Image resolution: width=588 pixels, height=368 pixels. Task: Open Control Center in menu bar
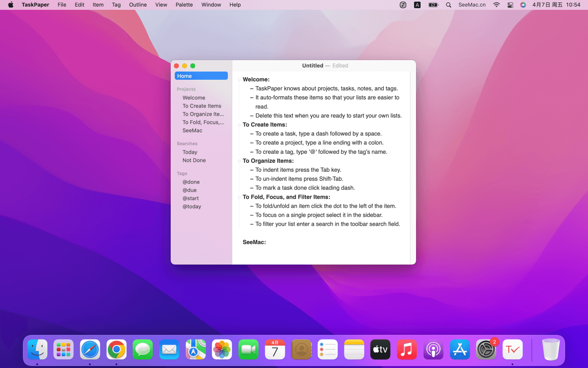coord(510,5)
